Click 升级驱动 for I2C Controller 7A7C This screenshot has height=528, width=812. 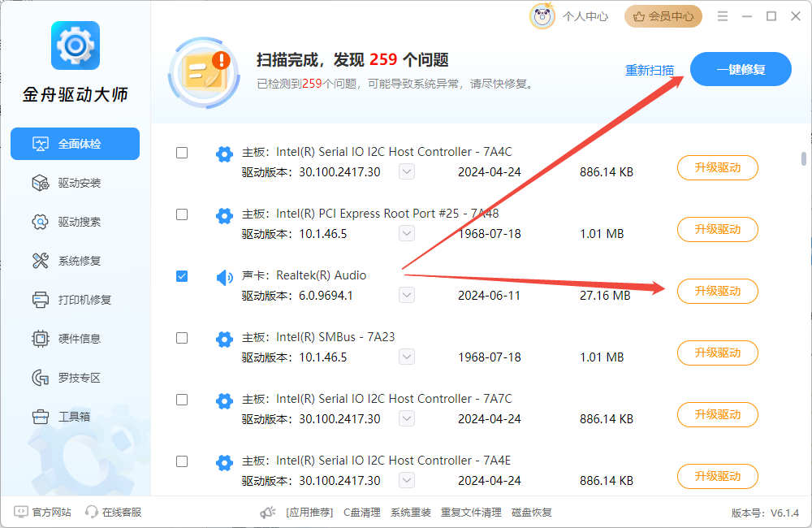[718, 414]
